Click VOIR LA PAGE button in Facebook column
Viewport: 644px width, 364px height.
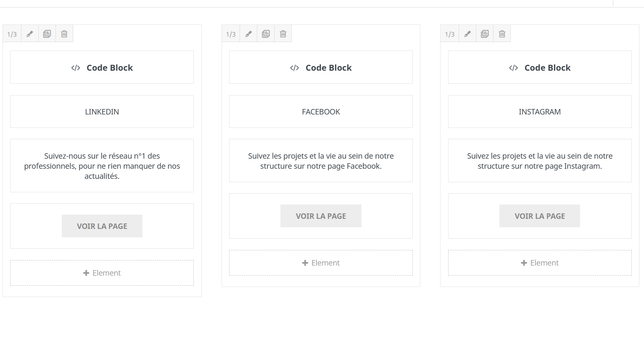[x=321, y=216]
